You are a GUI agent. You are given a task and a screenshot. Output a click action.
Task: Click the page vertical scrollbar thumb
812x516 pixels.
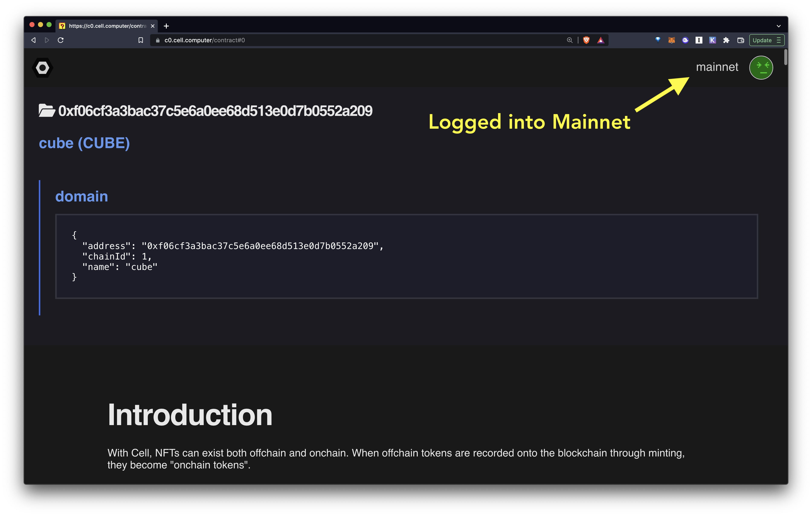point(785,57)
